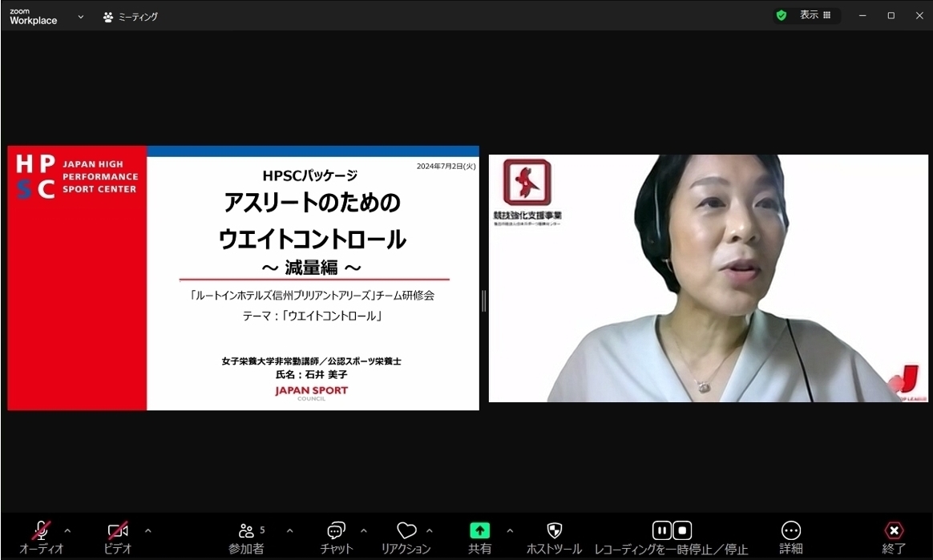Start camera with ビデオ icon
This screenshot has width=933, height=560.
118,531
